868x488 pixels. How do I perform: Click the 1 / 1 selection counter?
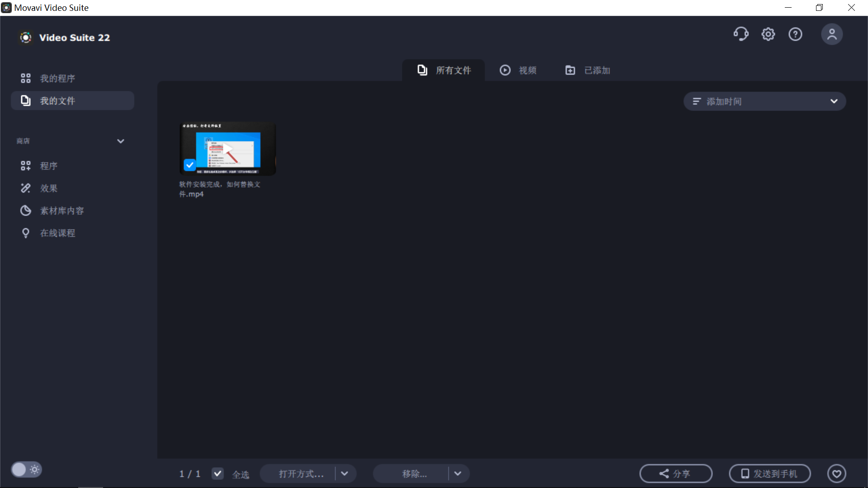190,474
